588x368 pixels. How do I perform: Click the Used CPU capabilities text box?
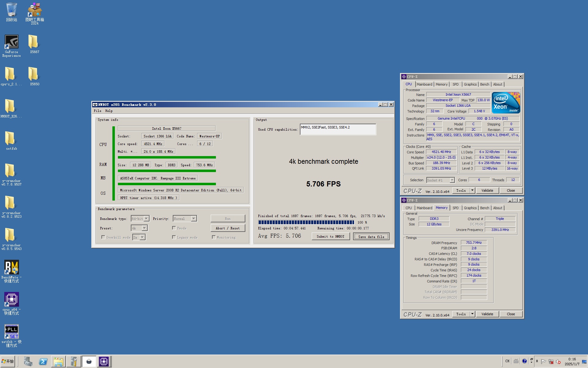[338, 129]
